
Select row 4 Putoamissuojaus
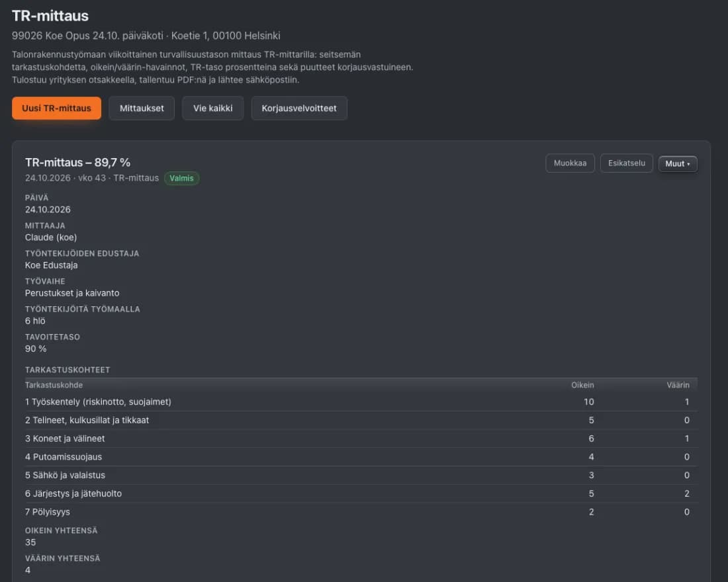[x=361, y=457]
